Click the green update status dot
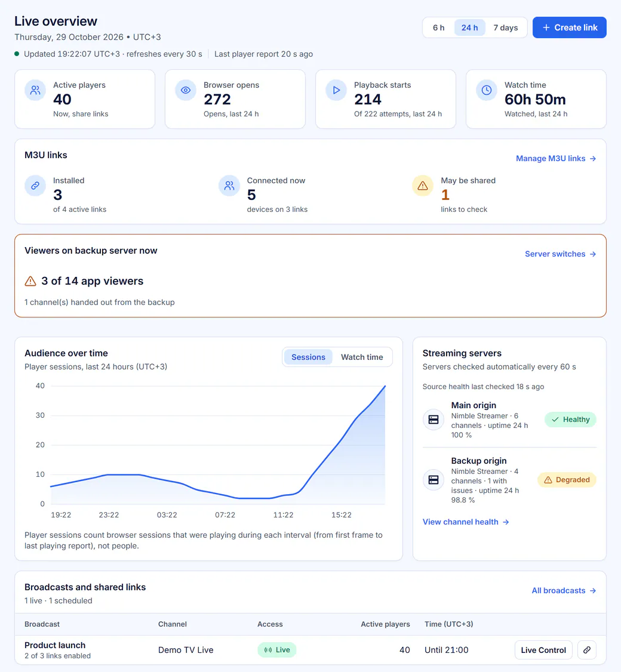Image resolution: width=621 pixels, height=672 pixels. click(x=17, y=54)
